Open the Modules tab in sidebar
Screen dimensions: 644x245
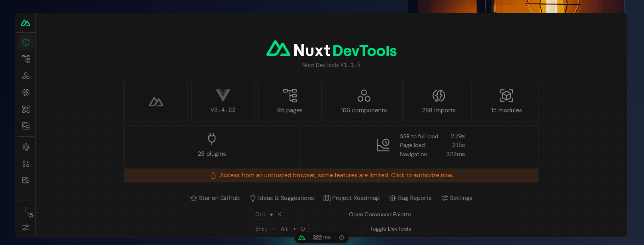pos(26,109)
